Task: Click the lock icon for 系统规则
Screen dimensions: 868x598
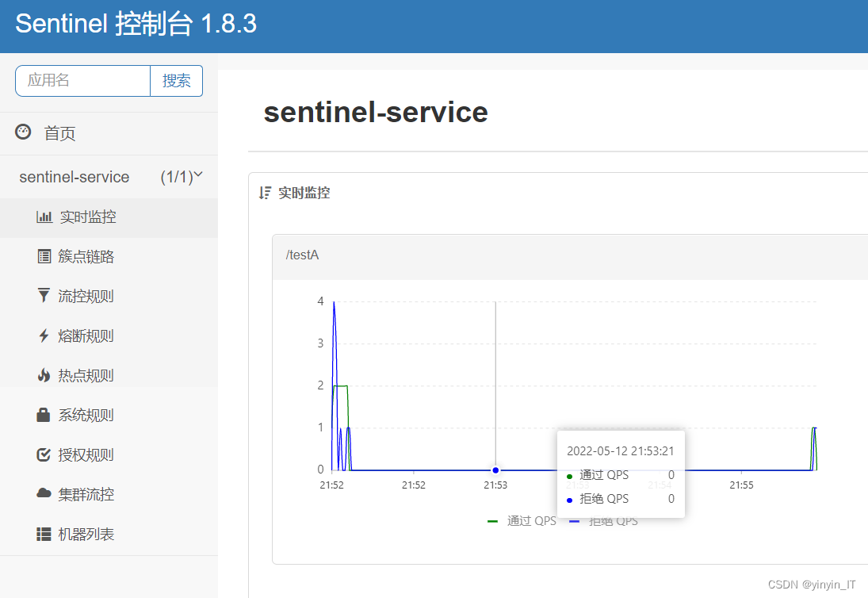Action: point(44,415)
